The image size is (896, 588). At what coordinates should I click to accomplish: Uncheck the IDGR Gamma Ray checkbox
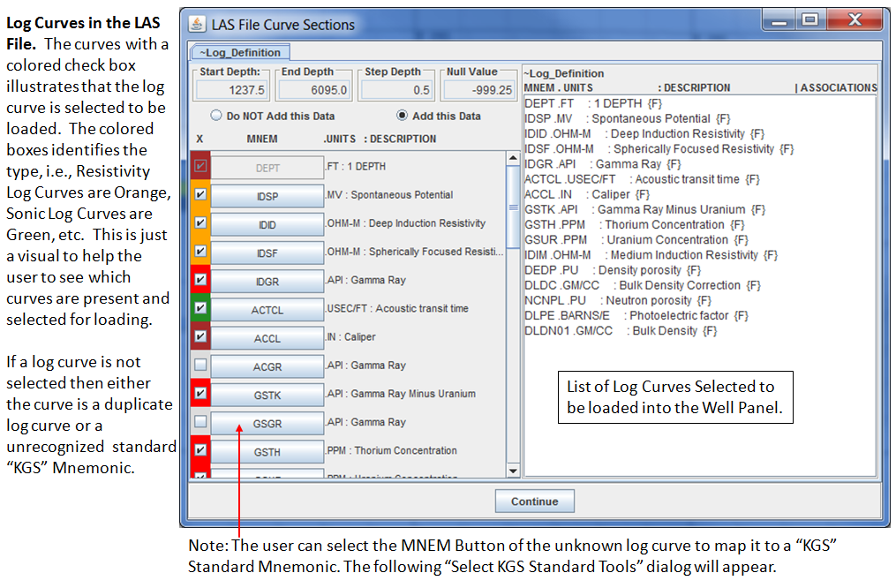[x=200, y=279]
